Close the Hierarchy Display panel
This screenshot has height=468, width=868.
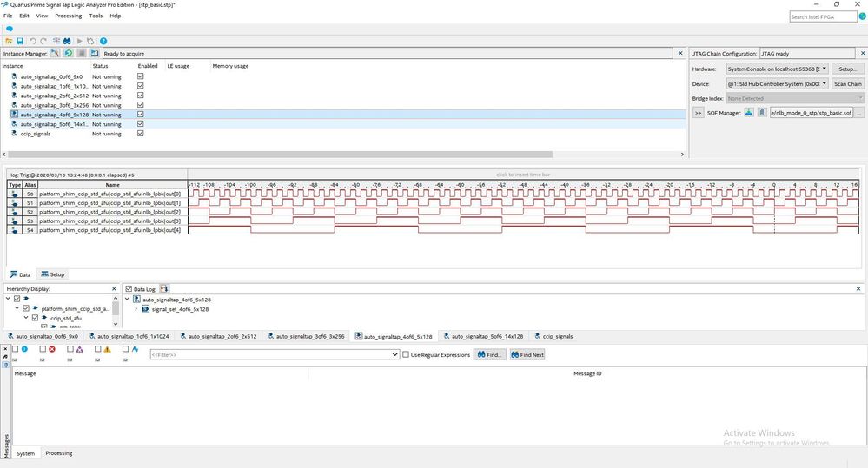tap(114, 288)
